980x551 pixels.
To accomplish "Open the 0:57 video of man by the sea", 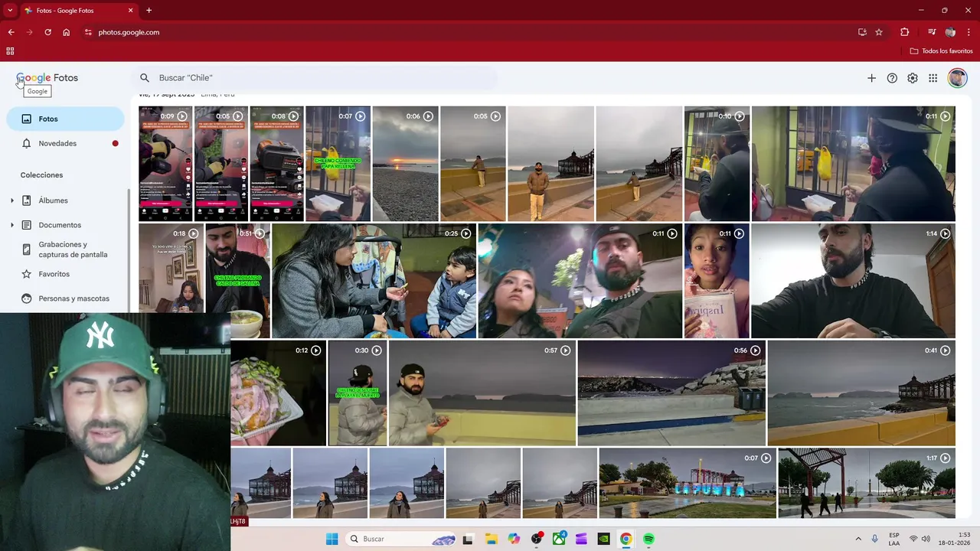I will point(482,393).
